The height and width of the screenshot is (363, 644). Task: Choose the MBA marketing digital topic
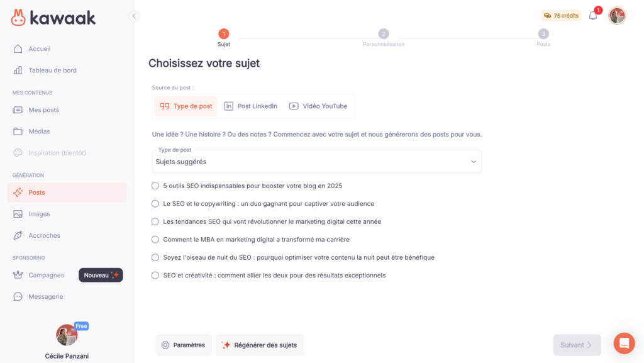tap(154, 239)
